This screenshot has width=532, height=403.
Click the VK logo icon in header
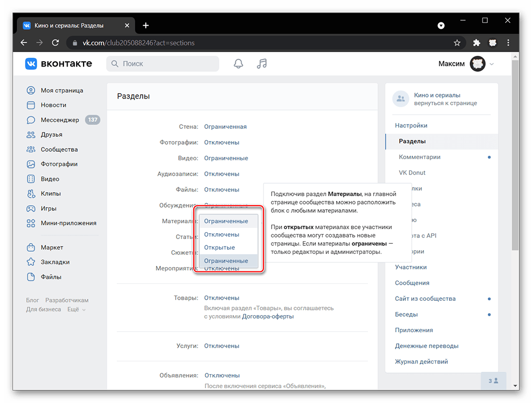click(x=31, y=63)
